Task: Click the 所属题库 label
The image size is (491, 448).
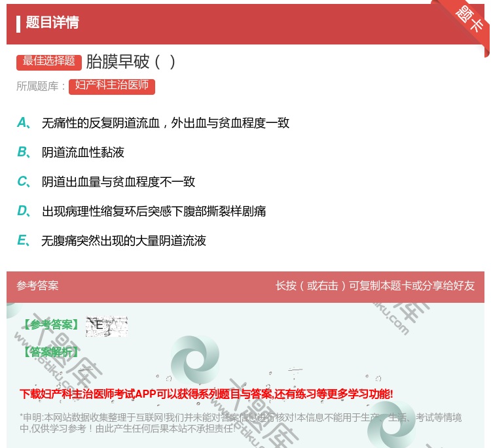Action: pyautogui.click(x=41, y=86)
